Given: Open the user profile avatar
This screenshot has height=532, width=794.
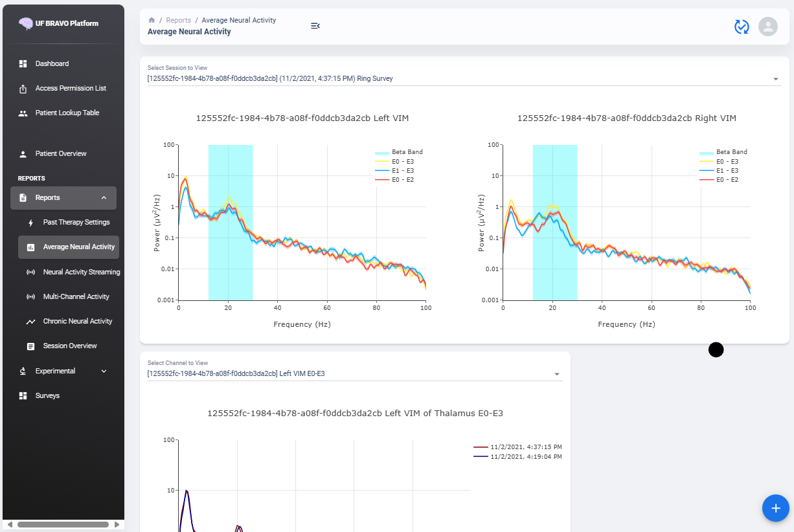Looking at the screenshot, I should 767,27.
